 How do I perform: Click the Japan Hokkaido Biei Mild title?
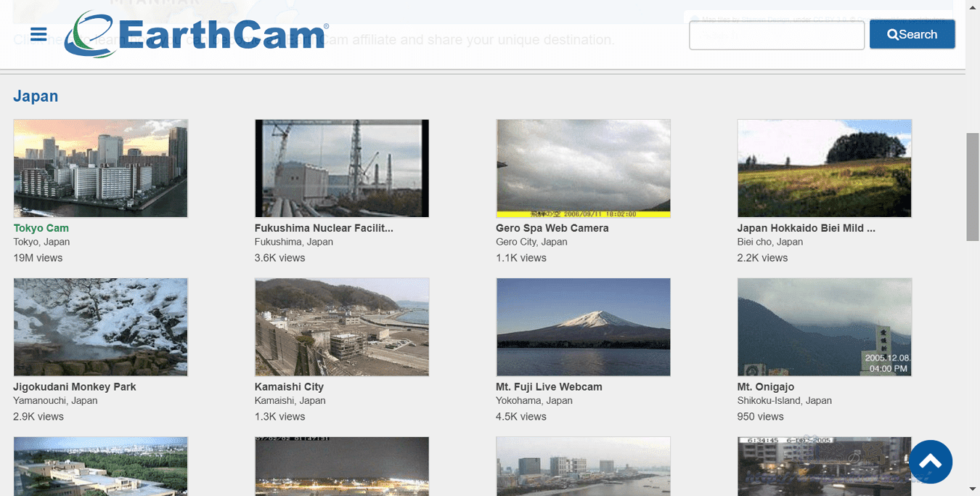coord(807,228)
